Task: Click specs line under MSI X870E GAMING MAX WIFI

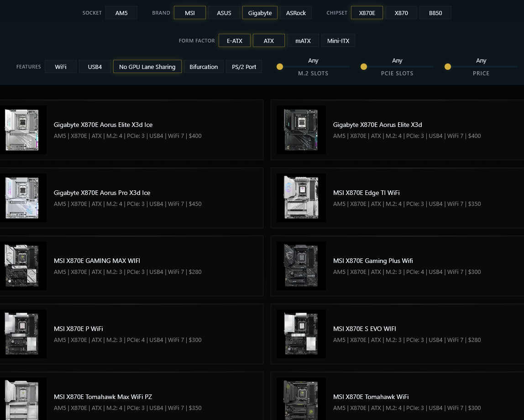Action: (x=128, y=272)
